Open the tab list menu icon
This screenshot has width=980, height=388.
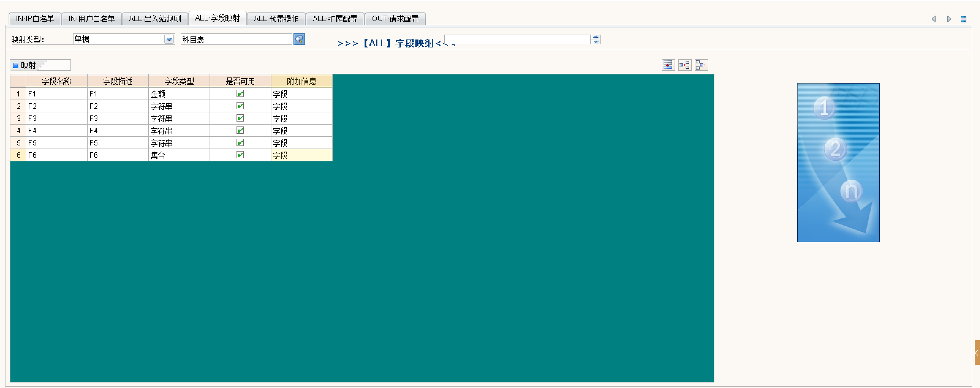(x=963, y=19)
